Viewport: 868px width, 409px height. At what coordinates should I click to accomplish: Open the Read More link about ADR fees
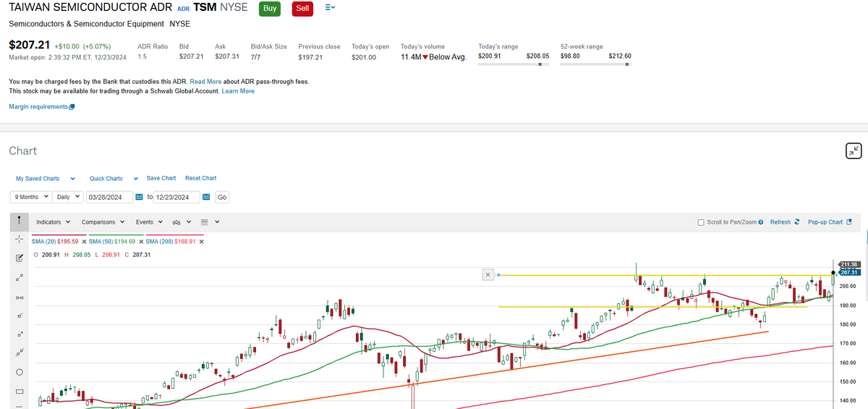tap(205, 82)
